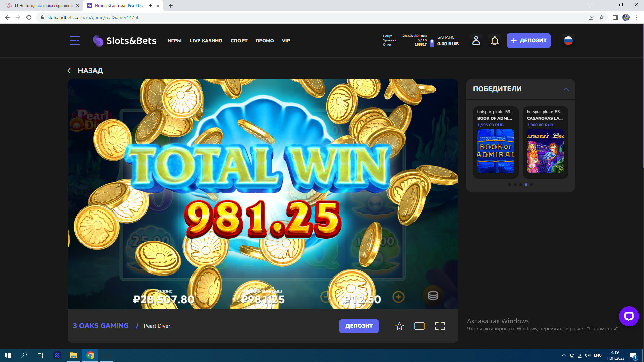This screenshot has width=644, height=362.
Task: Increase bet with plus button
Action: [398, 297]
